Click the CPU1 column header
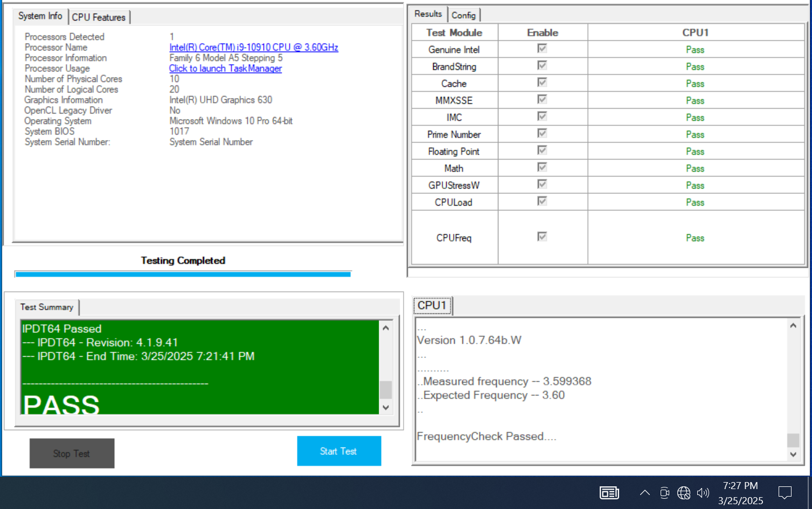The height and width of the screenshot is (509, 812). [696, 32]
